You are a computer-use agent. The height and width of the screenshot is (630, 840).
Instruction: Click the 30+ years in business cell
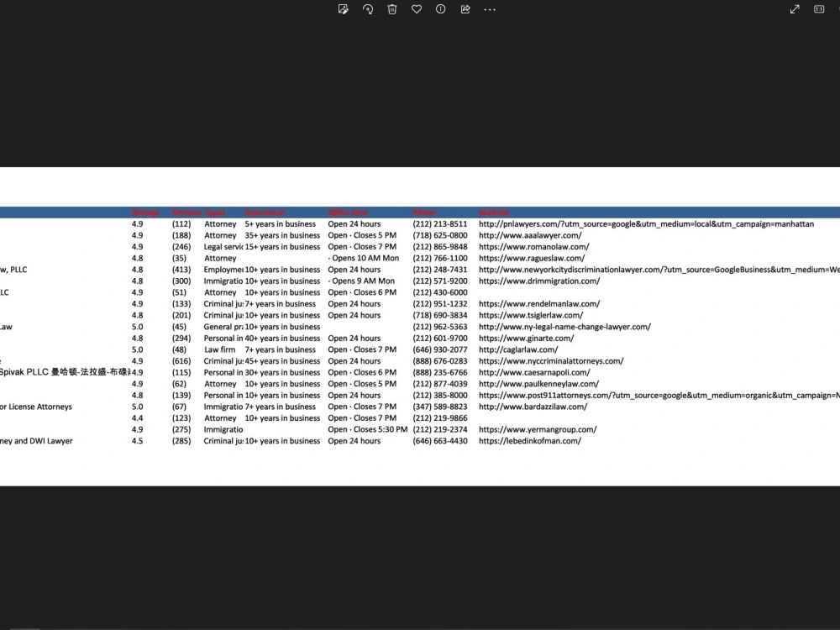pyautogui.click(x=282, y=372)
